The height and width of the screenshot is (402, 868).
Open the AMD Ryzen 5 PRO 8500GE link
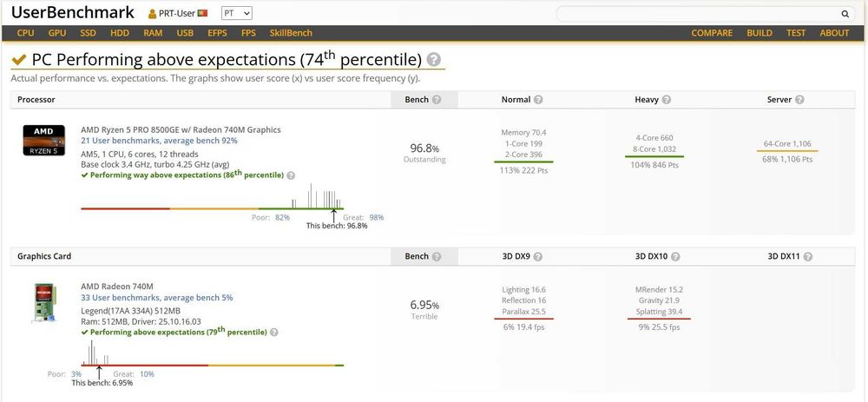(181, 130)
